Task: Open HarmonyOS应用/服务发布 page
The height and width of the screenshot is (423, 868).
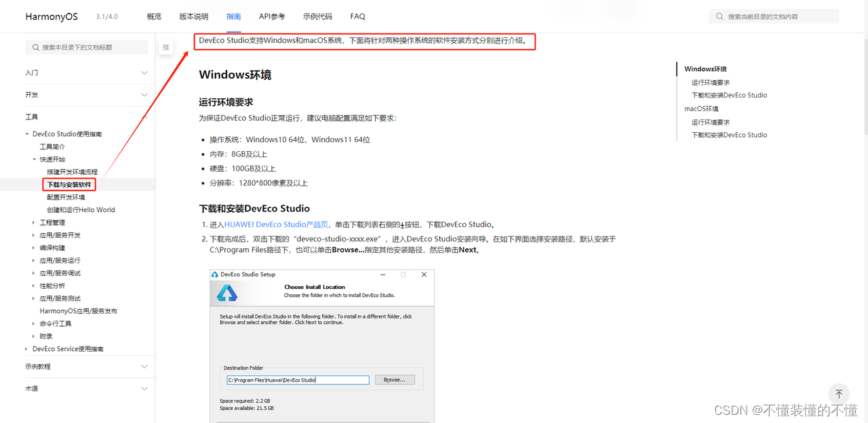Action: [78, 311]
